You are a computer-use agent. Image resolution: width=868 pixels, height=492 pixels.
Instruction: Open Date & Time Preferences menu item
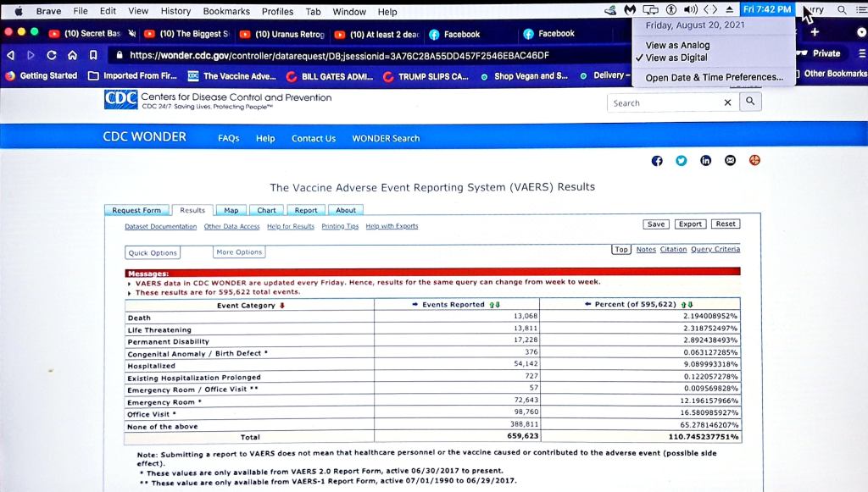(714, 77)
